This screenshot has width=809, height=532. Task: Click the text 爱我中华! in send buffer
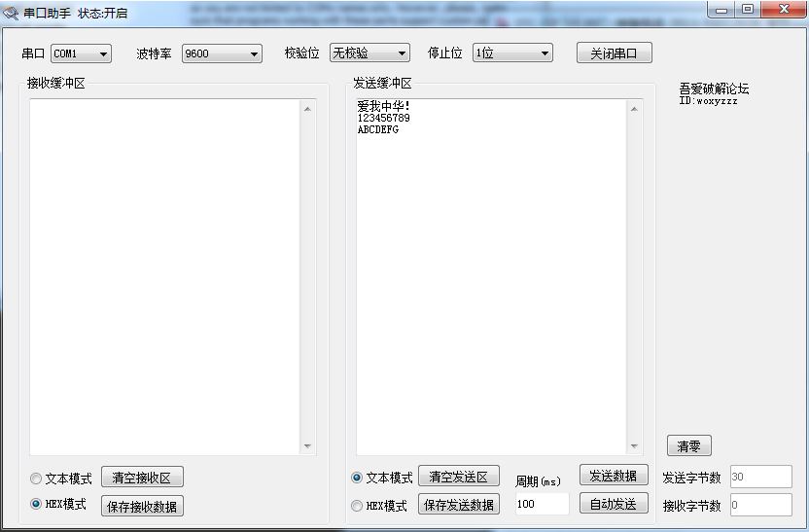(384, 106)
